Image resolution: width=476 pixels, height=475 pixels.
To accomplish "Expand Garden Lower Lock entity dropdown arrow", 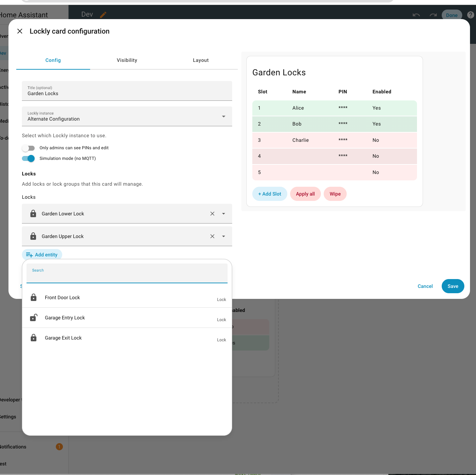I will [x=224, y=214].
